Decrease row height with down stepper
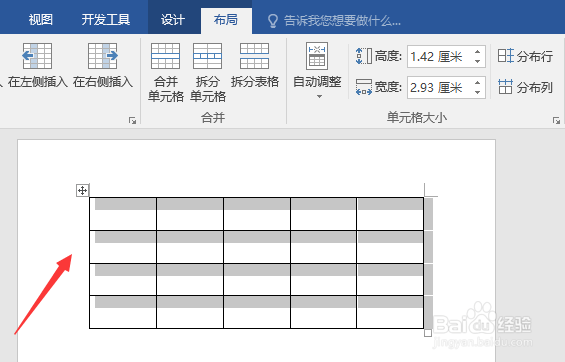 (x=478, y=62)
